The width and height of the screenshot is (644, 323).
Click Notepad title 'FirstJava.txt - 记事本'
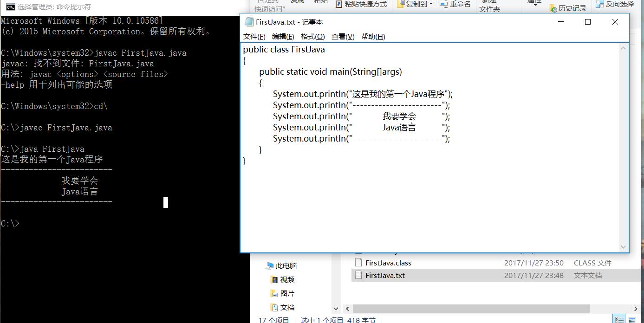tap(289, 22)
